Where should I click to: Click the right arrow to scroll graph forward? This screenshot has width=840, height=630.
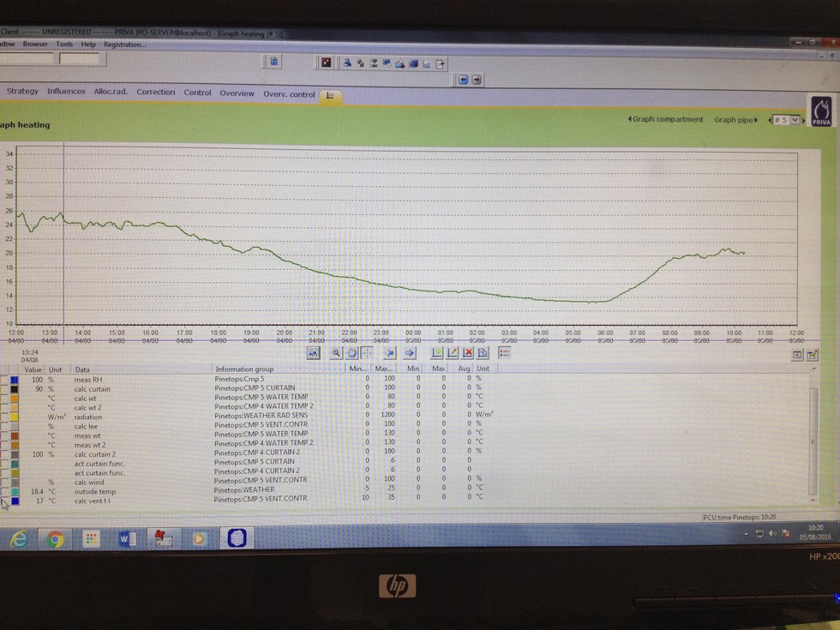point(410,352)
